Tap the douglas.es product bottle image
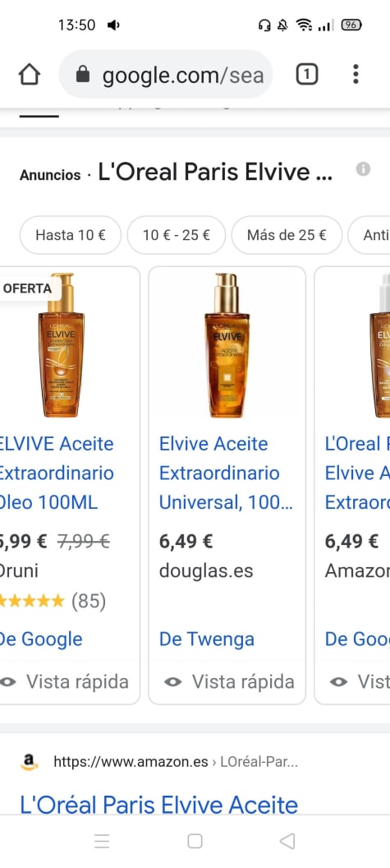 [227, 345]
